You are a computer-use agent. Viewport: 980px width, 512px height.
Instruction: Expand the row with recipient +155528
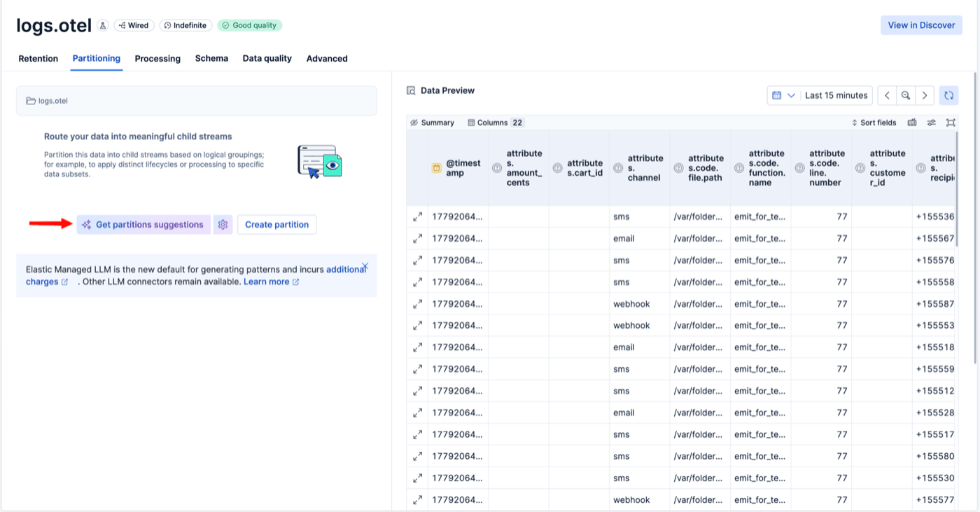coord(417,413)
